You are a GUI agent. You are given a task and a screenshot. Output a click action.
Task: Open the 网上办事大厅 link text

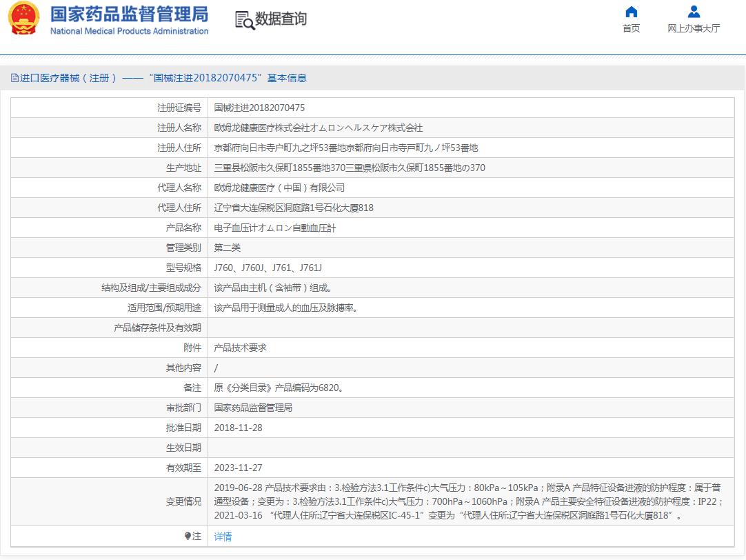pyautogui.click(x=694, y=28)
